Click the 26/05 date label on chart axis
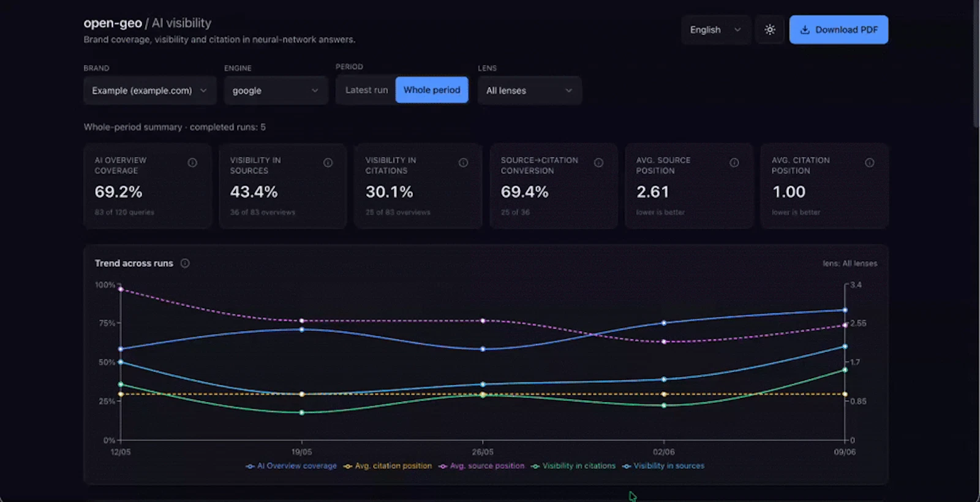Image resolution: width=980 pixels, height=502 pixels. (483, 452)
